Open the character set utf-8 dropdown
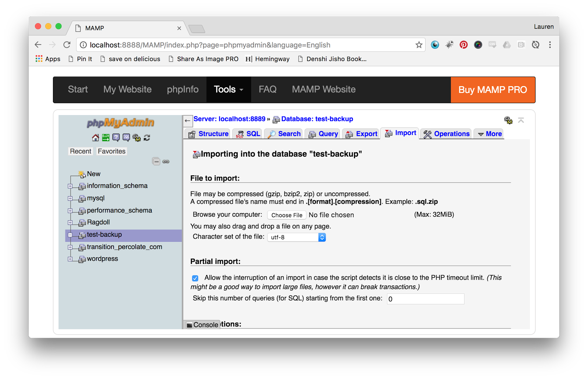This screenshot has width=588, height=379. click(297, 237)
